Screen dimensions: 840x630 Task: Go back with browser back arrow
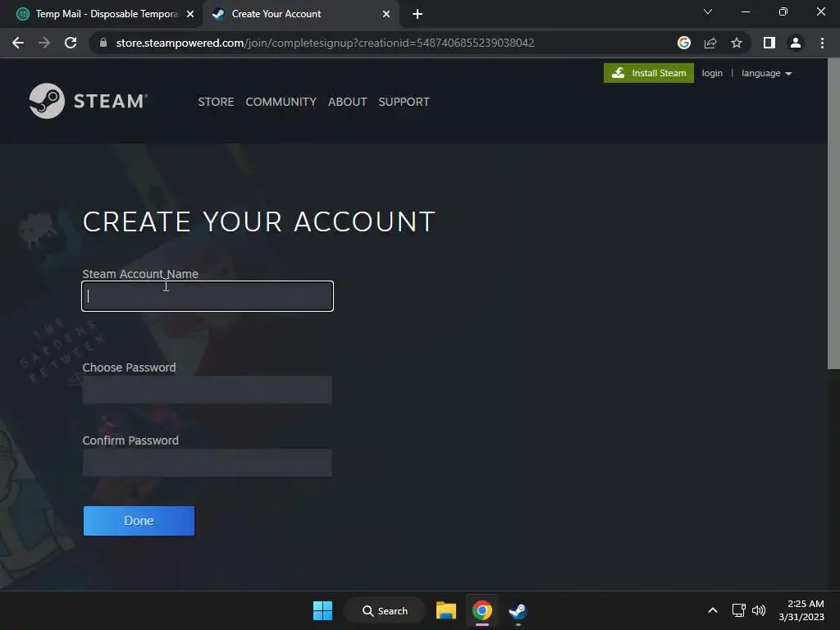point(18,43)
